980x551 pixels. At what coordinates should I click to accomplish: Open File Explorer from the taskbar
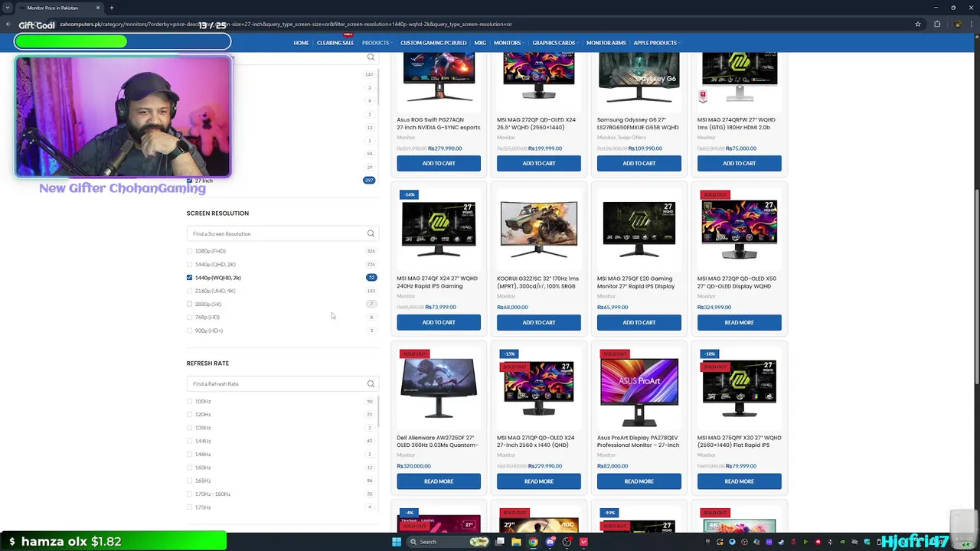click(516, 542)
